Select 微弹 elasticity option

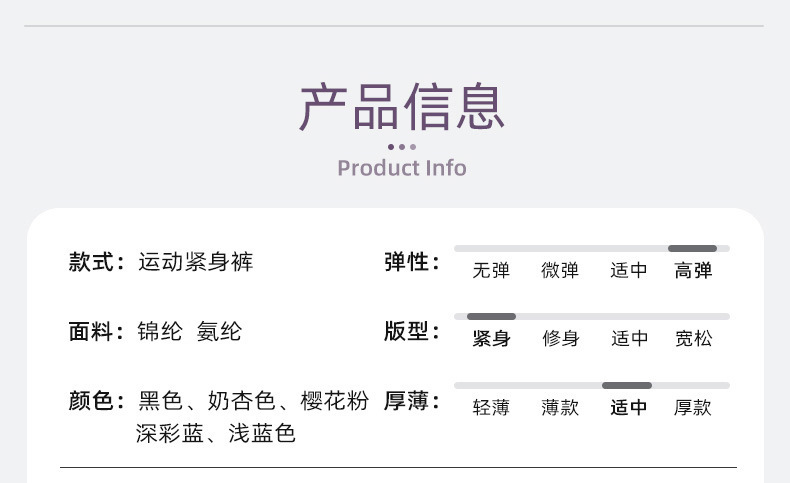point(560,270)
